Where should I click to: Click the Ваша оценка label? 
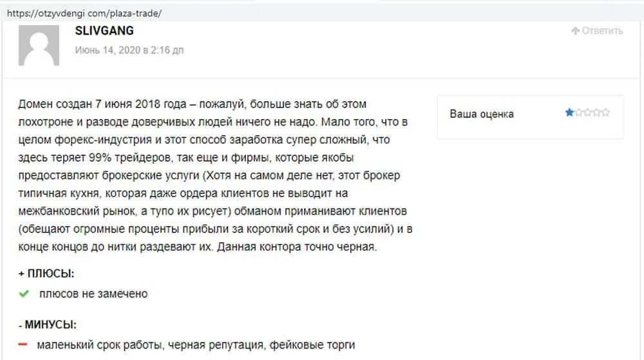pyautogui.click(x=481, y=114)
